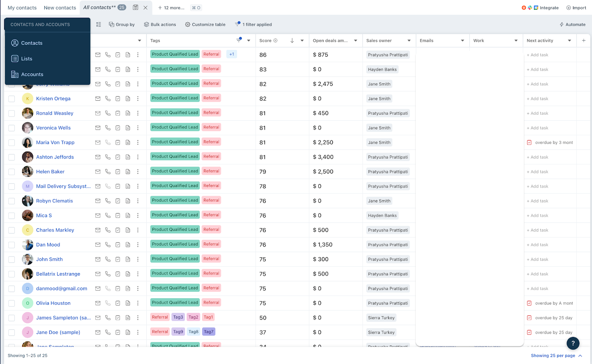Click the note icon for Jane Doe (sample)

(128, 332)
